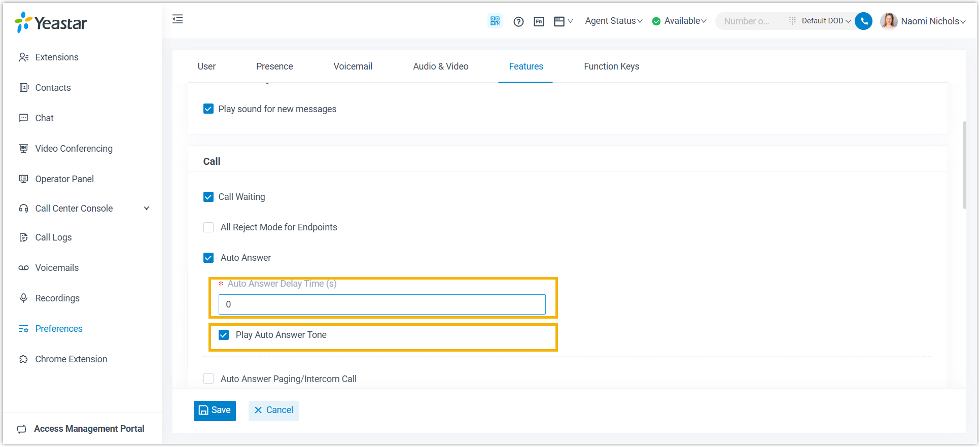Uncheck Play Auto Answer Tone
980x447 pixels.
(224, 335)
